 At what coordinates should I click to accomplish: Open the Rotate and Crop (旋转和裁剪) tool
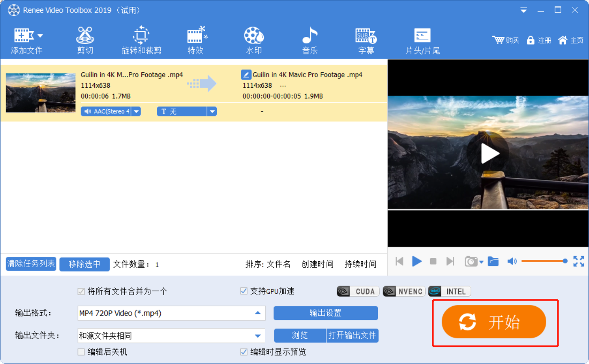click(x=141, y=41)
